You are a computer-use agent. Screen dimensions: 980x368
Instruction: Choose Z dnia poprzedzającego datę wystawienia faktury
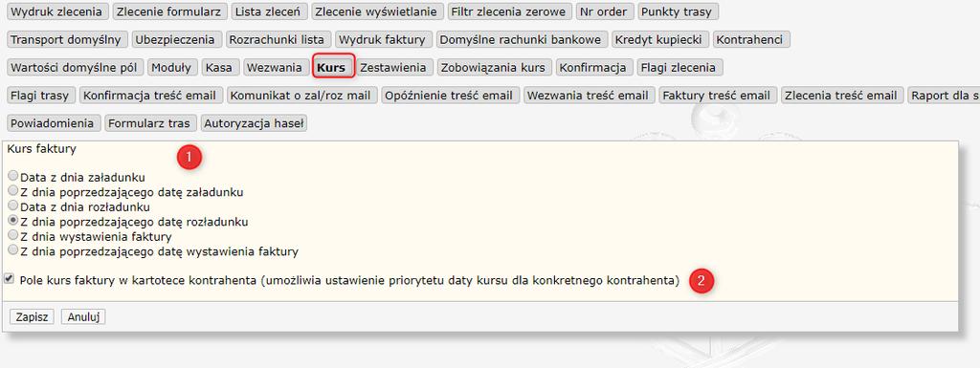[x=13, y=250]
